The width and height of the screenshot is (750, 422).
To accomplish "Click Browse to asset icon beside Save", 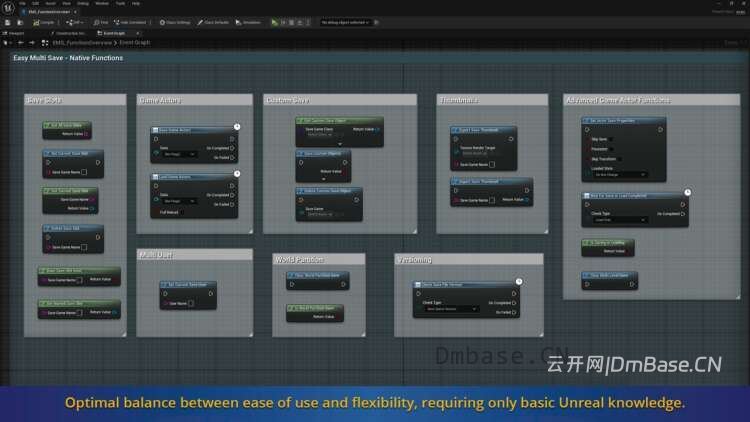I will tap(20, 22).
